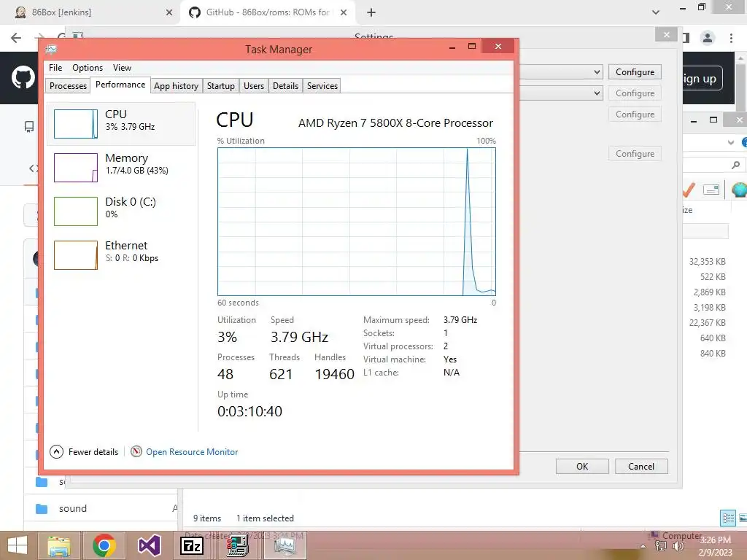Viewport: 747px width, 560px height.
Task: Select the CPU graph thumbnail
Action: pyautogui.click(x=76, y=124)
